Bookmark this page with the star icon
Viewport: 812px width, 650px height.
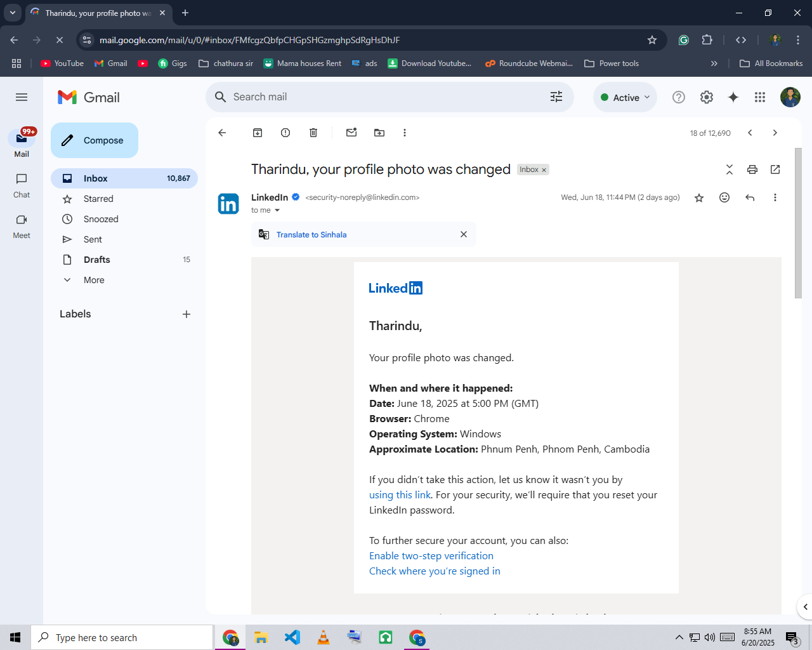[x=652, y=40]
